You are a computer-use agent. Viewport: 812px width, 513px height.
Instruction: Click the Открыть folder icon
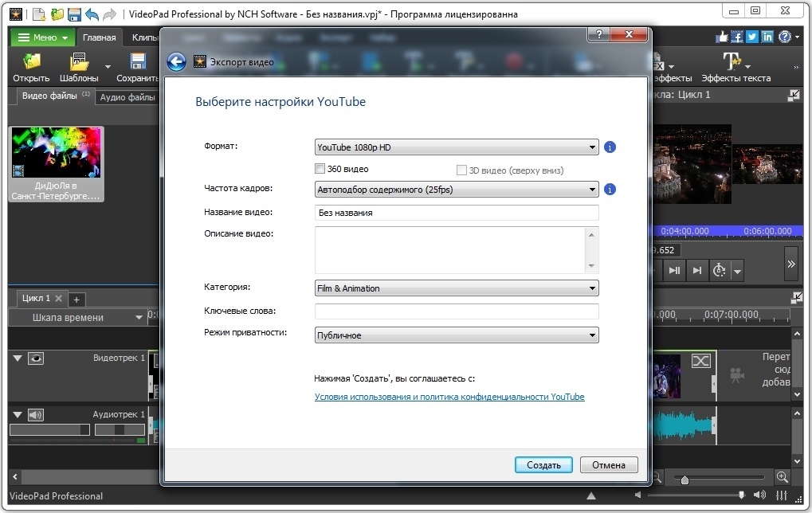click(32, 61)
